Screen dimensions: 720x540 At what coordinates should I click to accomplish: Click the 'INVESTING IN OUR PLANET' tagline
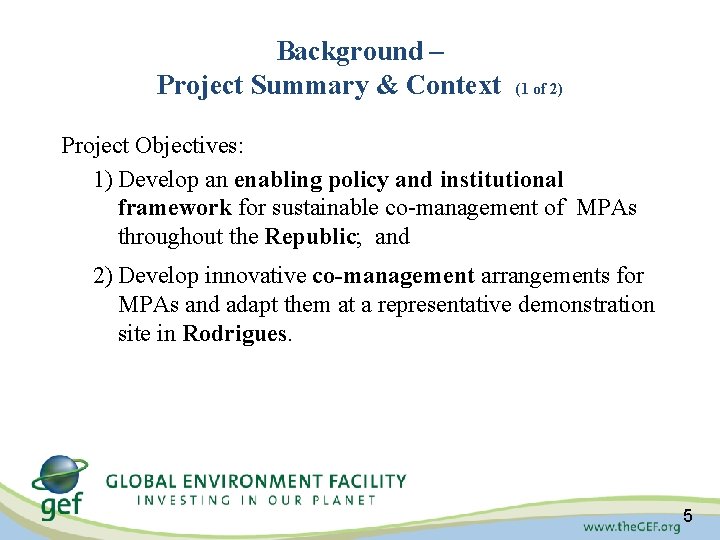pos(256,500)
